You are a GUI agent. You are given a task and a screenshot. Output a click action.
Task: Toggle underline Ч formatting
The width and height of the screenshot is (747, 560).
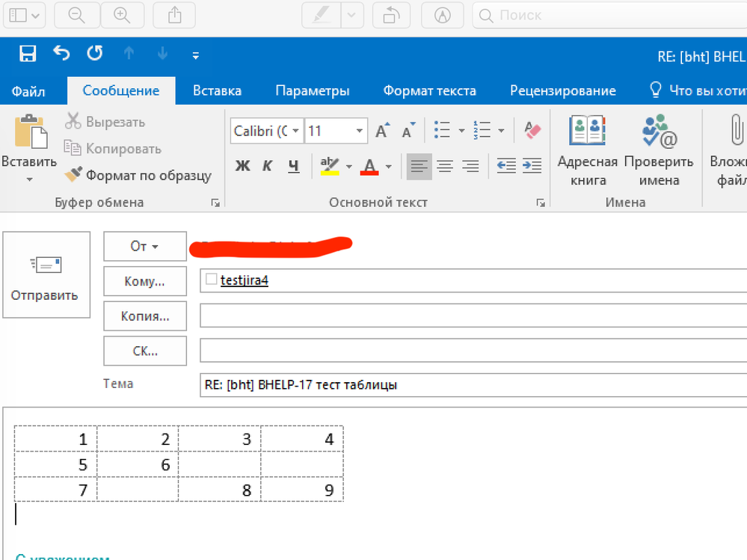[293, 166]
